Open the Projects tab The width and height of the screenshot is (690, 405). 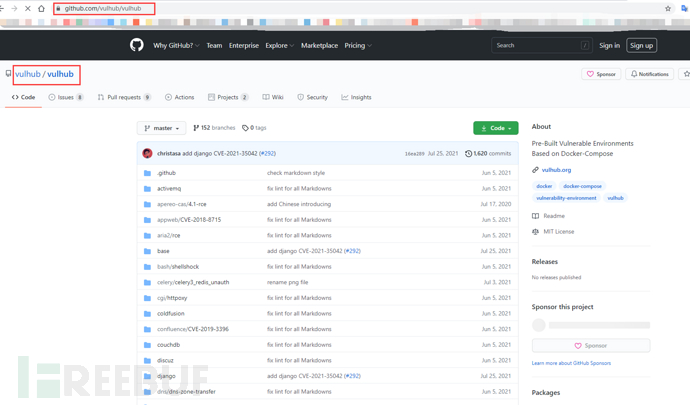tap(228, 97)
